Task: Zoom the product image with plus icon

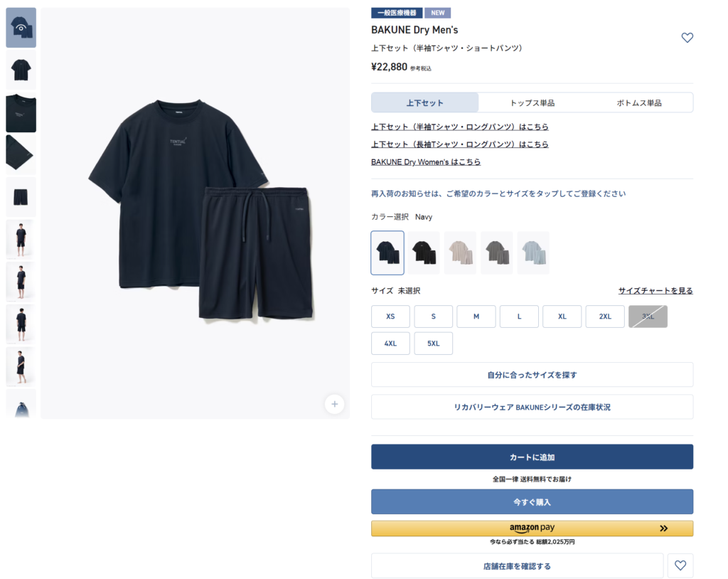Action: 334,404
